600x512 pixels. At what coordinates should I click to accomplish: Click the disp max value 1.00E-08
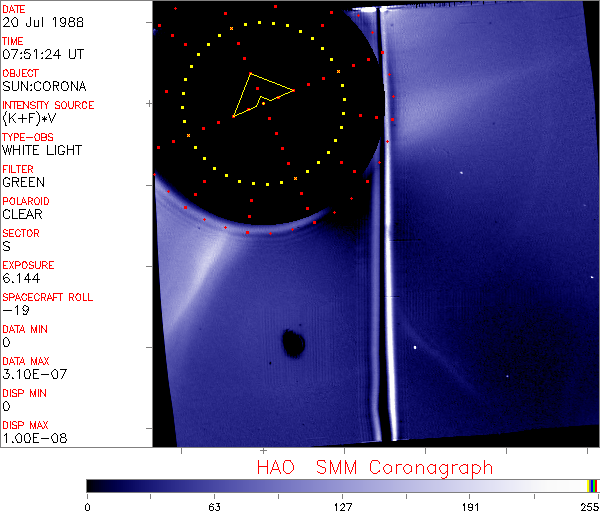click(31, 438)
